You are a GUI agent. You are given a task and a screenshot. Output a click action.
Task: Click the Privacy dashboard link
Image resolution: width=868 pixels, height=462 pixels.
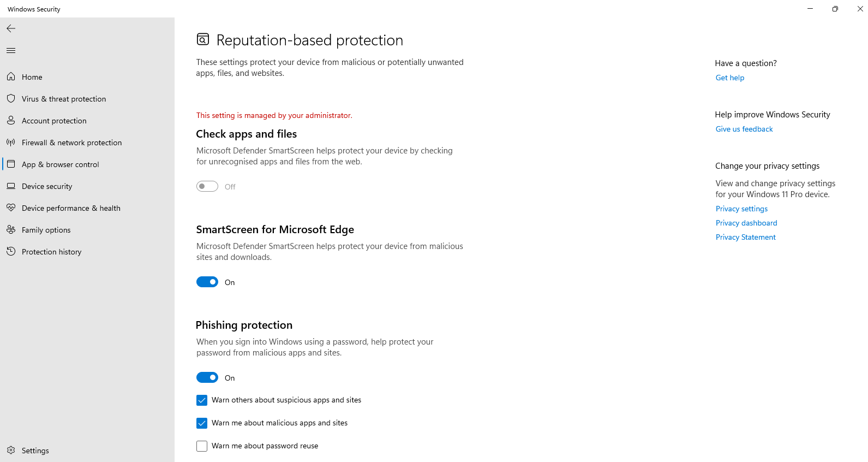746,223
